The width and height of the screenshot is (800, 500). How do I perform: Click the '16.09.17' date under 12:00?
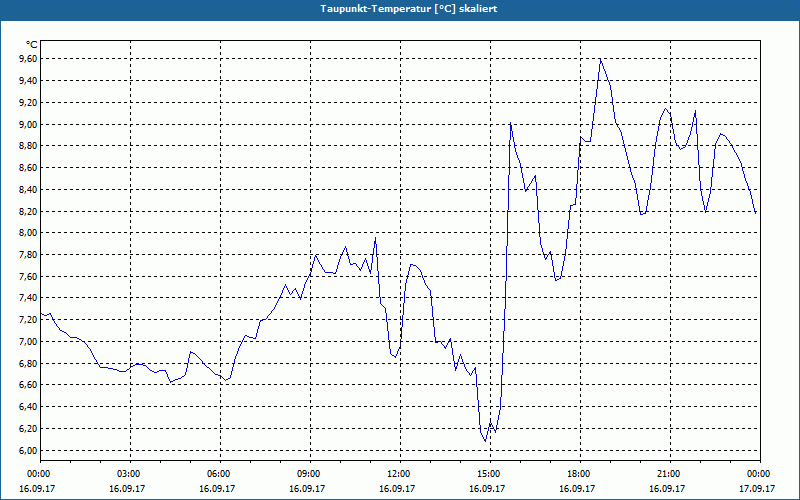[396, 488]
